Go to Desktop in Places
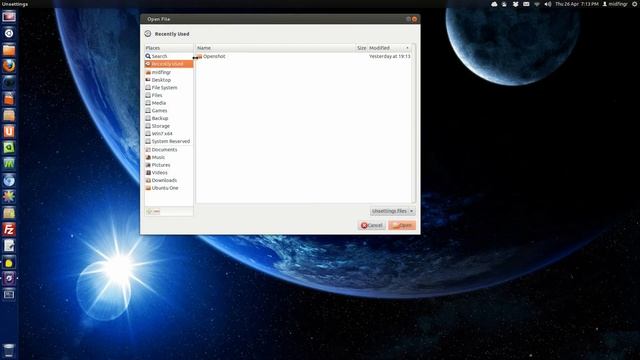The height and width of the screenshot is (360, 640). (x=169, y=80)
